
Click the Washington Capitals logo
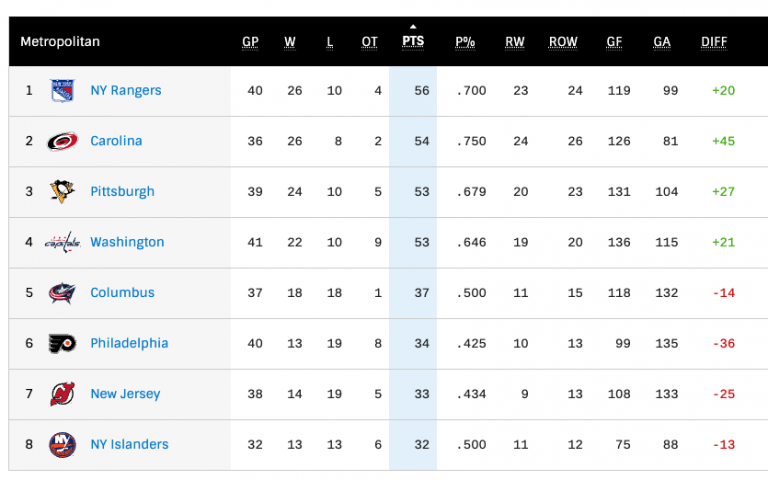62,242
